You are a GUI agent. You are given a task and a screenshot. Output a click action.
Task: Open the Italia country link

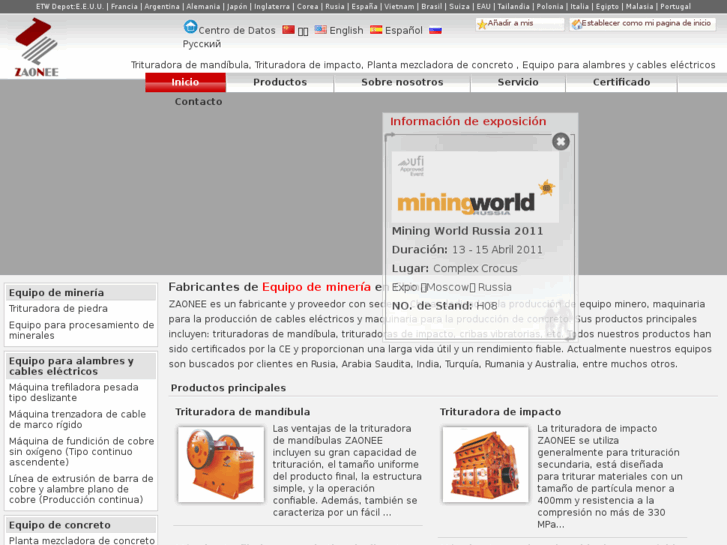580,6
